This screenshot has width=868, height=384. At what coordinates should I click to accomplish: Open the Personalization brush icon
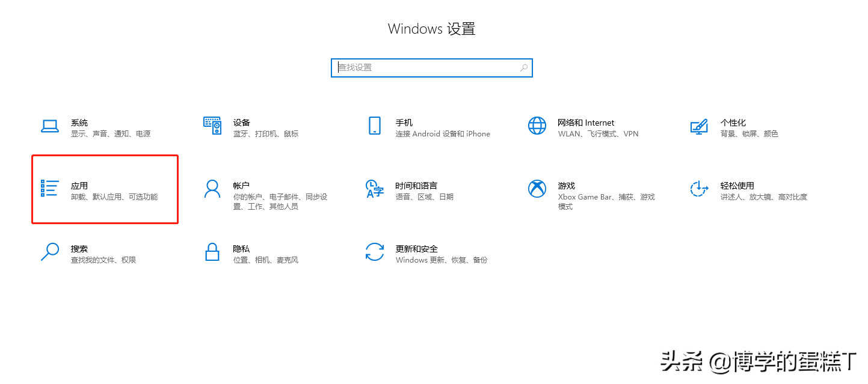coord(699,126)
